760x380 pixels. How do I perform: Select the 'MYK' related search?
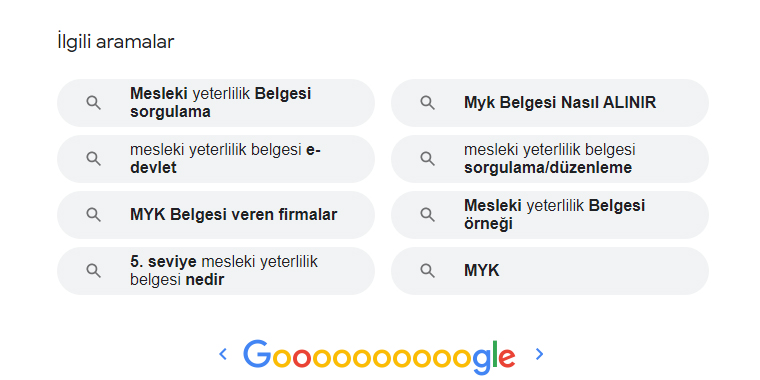(550, 271)
